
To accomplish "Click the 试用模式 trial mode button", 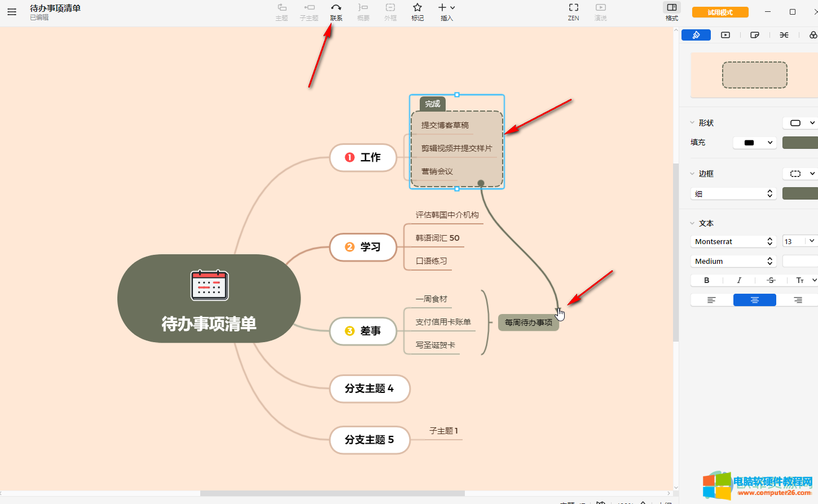I will [720, 12].
